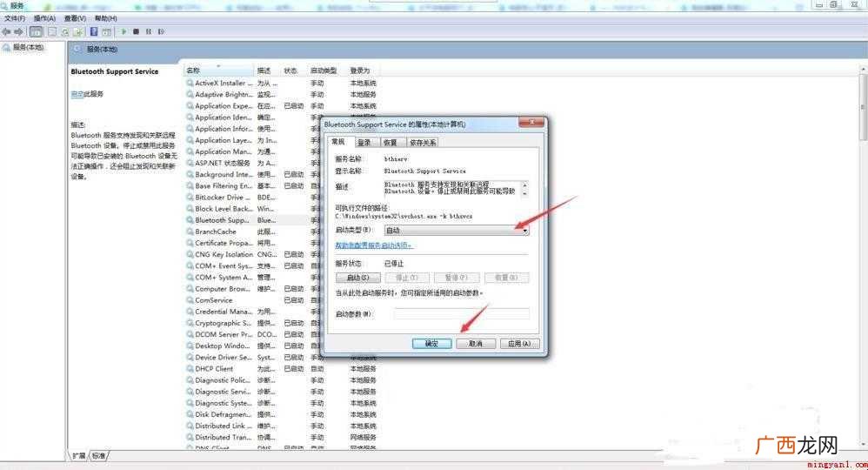Select the Certificate Propa... service row
Image resolution: width=868 pixels, height=470 pixels.
[x=281, y=243]
